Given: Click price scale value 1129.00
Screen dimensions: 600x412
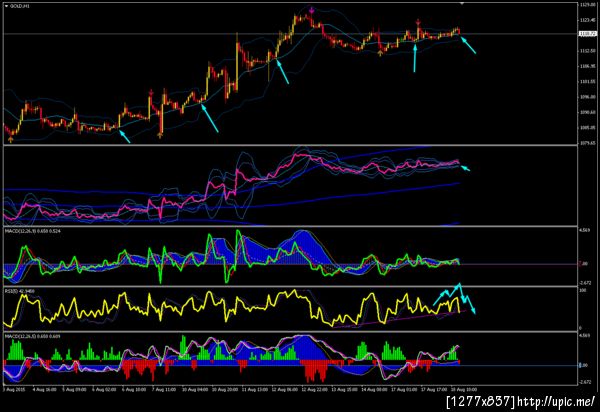Looking at the screenshot, I should pos(588,5).
